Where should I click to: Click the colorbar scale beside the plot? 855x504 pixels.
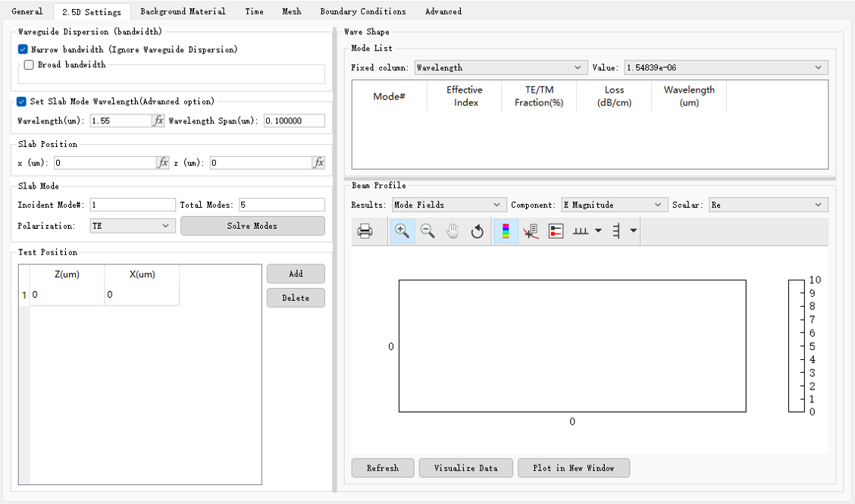[x=797, y=346]
